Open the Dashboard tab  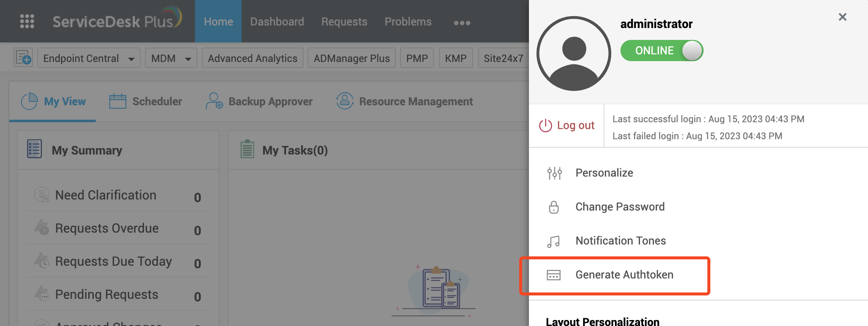(277, 21)
